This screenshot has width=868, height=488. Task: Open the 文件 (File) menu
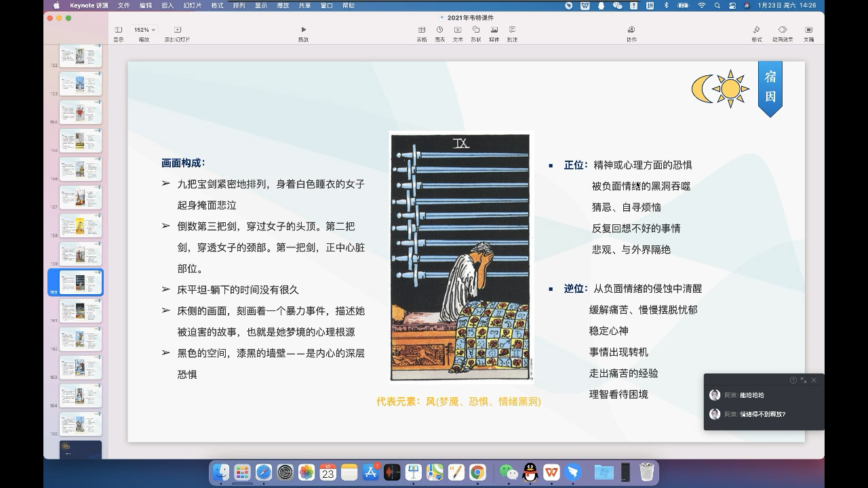123,5
